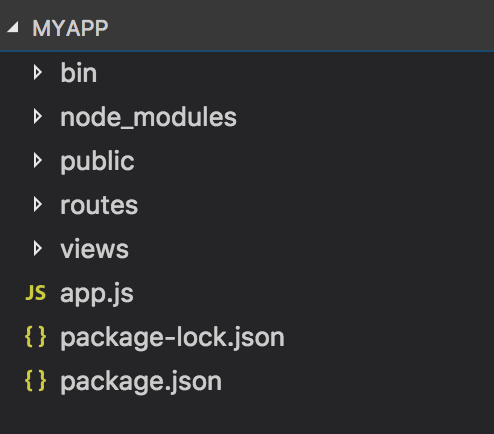Image resolution: width=494 pixels, height=434 pixels.
Task: Select the MYAPP project header label
Action: click(x=70, y=28)
